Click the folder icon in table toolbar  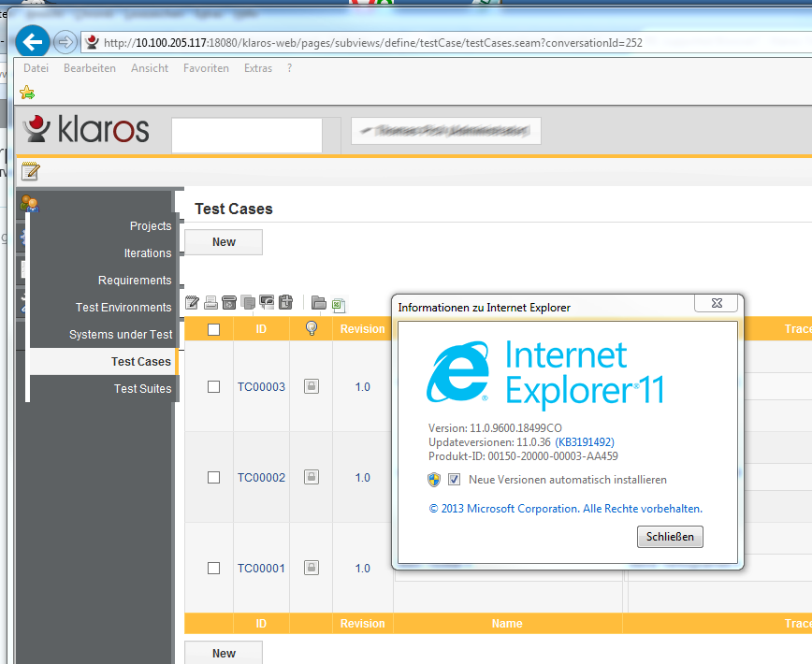[x=319, y=303]
